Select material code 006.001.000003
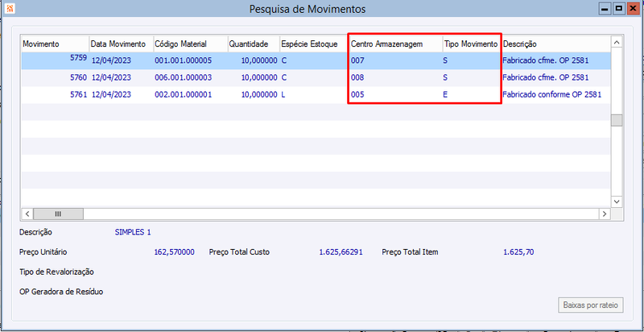Screen dimensions: 644x332 [184, 77]
